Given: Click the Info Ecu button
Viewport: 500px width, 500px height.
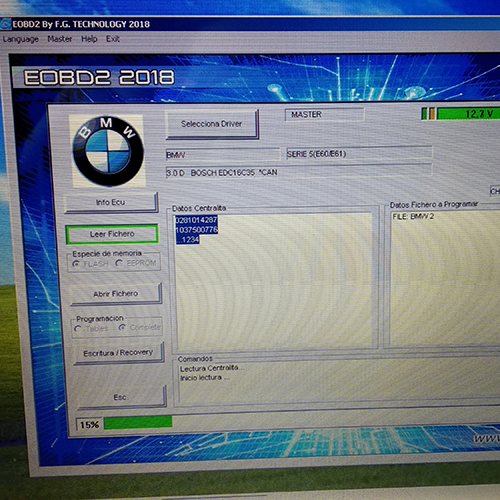Looking at the screenshot, I should click(x=111, y=202).
